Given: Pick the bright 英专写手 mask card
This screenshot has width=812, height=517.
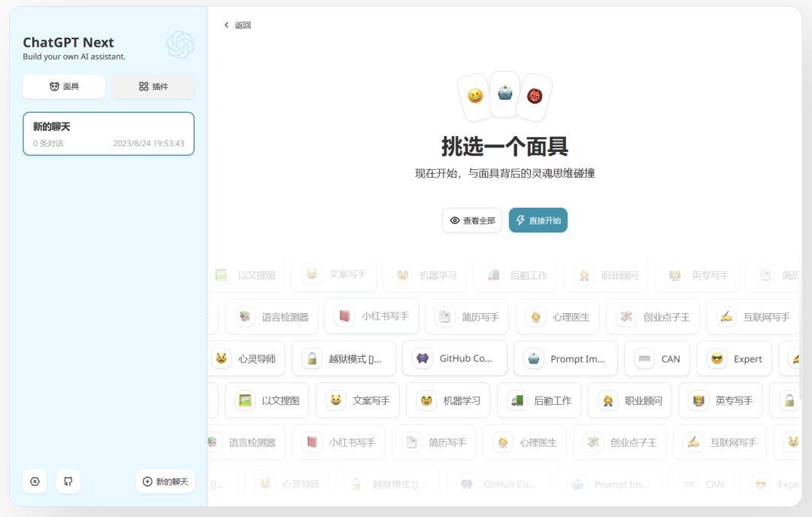Looking at the screenshot, I should pos(721,400).
